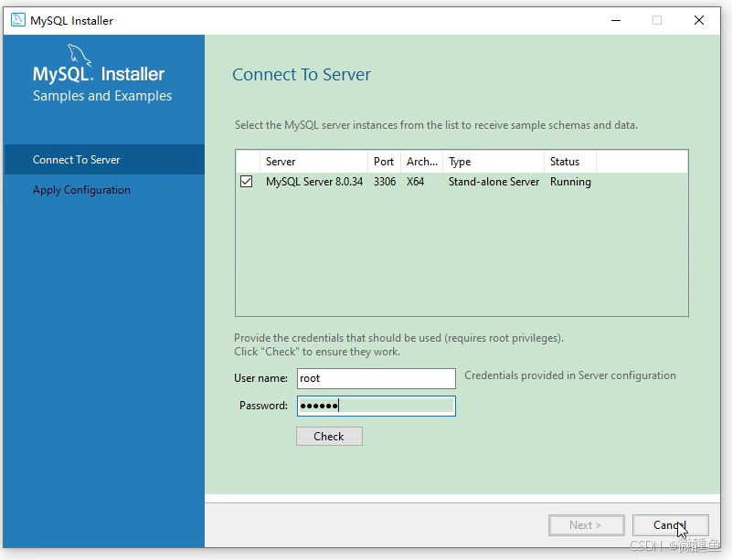Screen dimensions: 732x560
Task: Select the Connect To Server step
Action: (77, 159)
